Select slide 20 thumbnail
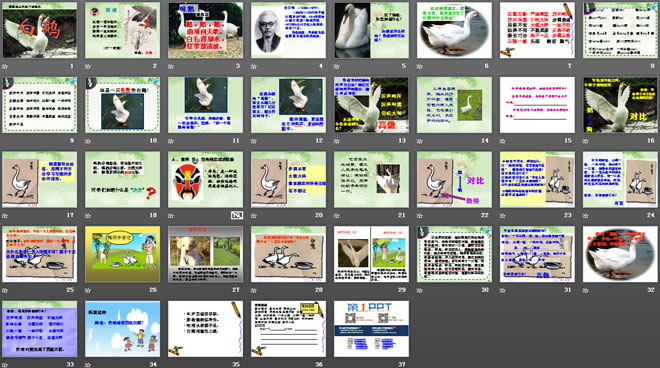Screen dimensions: 660x368 point(288,179)
